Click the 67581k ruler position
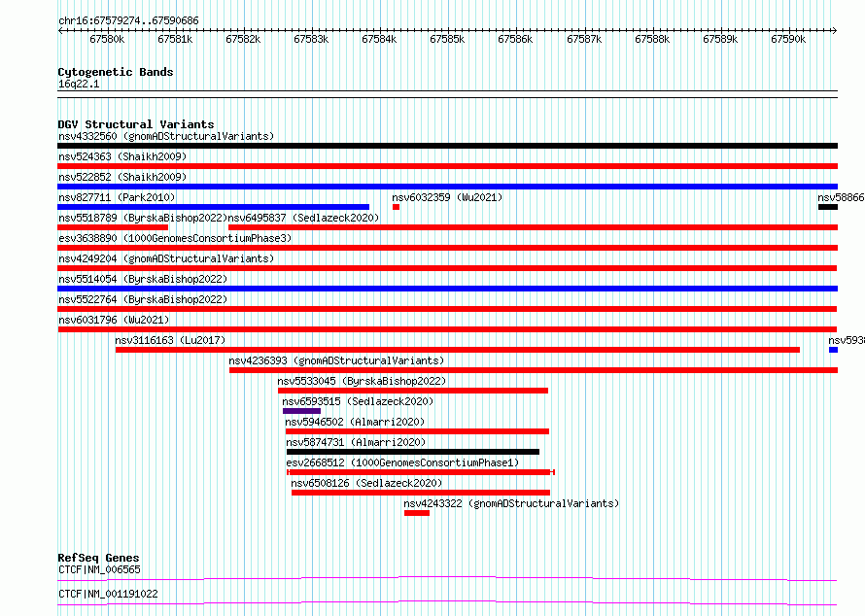The height and width of the screenshot is (616, 865). tap(175, 39)
